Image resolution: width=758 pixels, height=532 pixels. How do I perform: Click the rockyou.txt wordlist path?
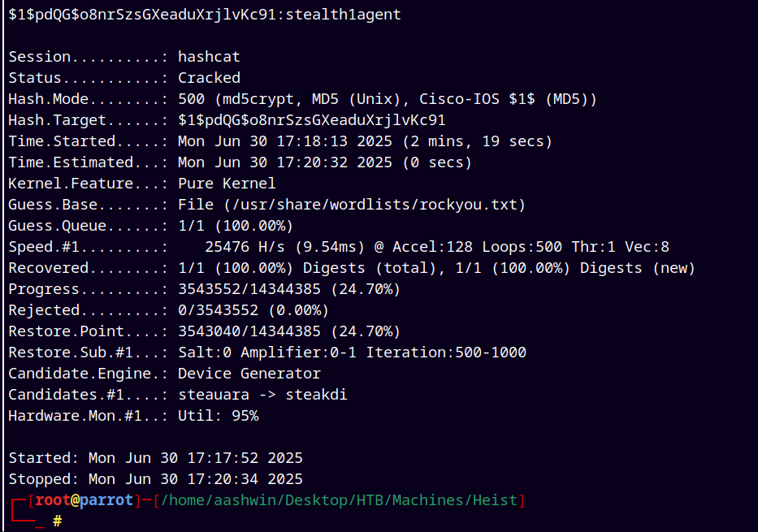(x=375, y=205)
